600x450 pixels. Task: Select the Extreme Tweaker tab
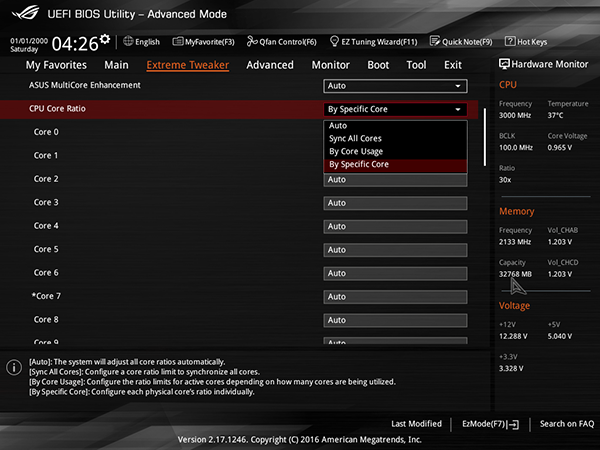click(188, 65)
